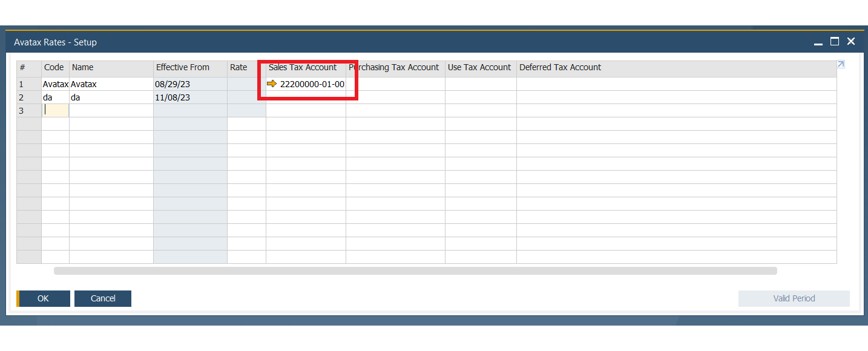Click the Name cell in row 3
Image resolution: width=868 pixels, height=351 pixels.
(111, 111)
